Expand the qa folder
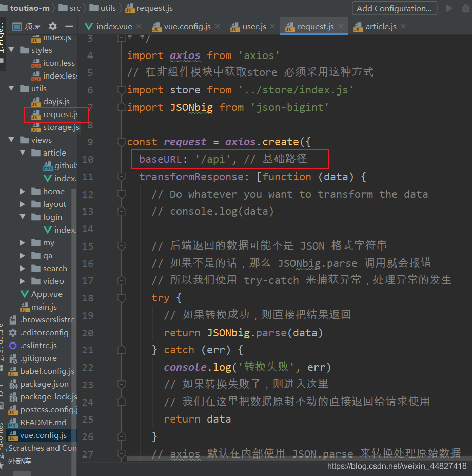The height and width of the screenshot is (476, 472). click(23, 255)
